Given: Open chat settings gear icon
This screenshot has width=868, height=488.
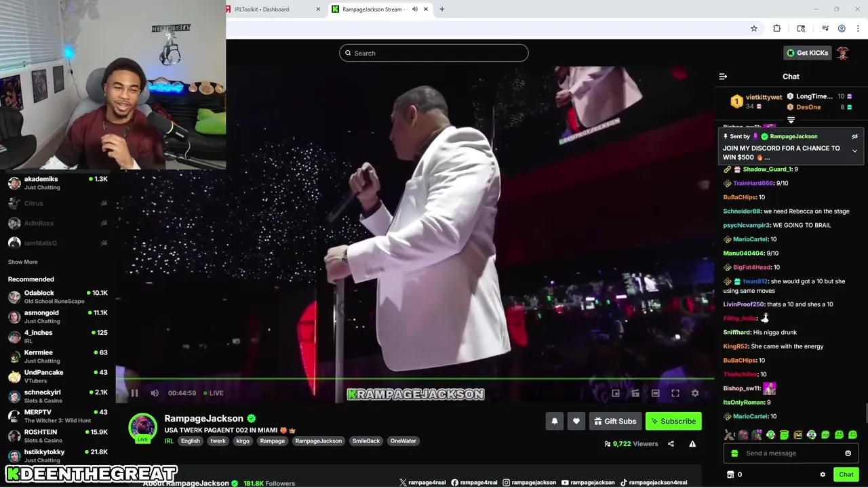Looking at the screenshot, I should point(823,474).
